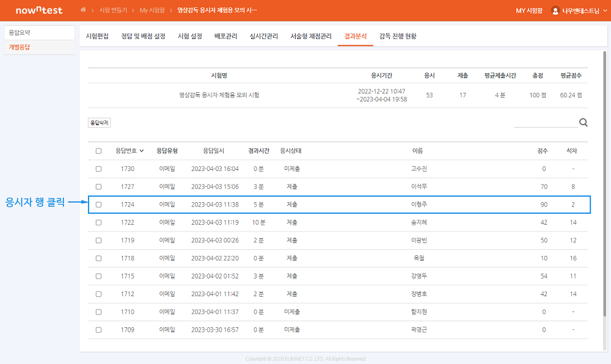The width and height of the screenshot is (611, 364).
Task: Sort by 응답번호 column arrow
Action: (x=142, y=151)
